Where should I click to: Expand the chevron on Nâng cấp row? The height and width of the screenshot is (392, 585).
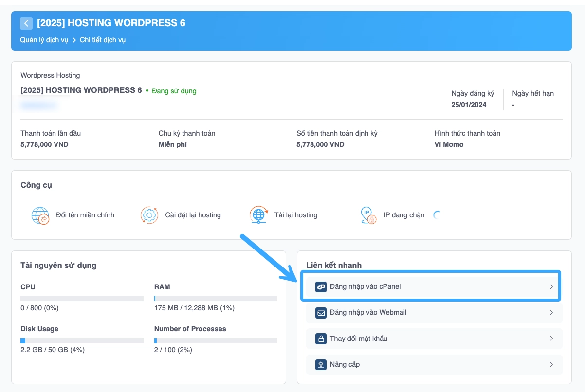click(551, 364)
